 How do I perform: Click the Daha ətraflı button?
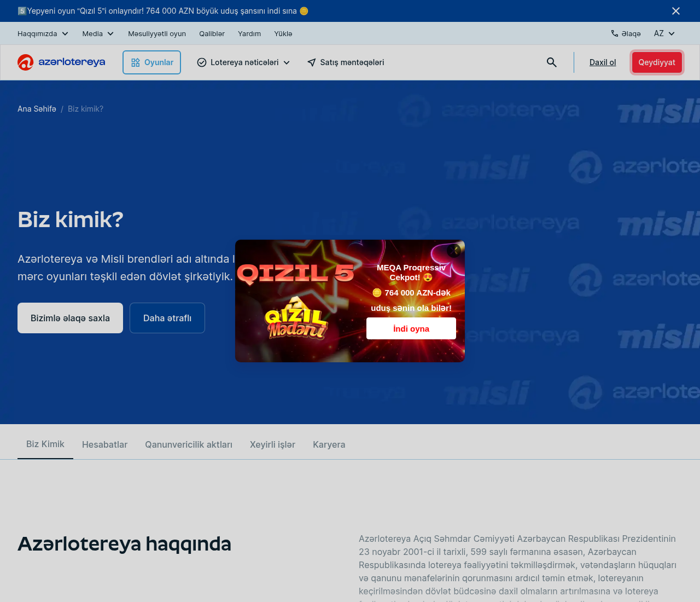(167, 318)
